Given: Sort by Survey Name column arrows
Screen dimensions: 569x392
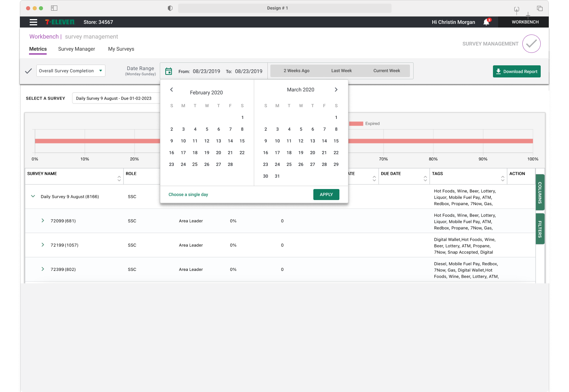Looking at the screenshot, I should point(119,178).
